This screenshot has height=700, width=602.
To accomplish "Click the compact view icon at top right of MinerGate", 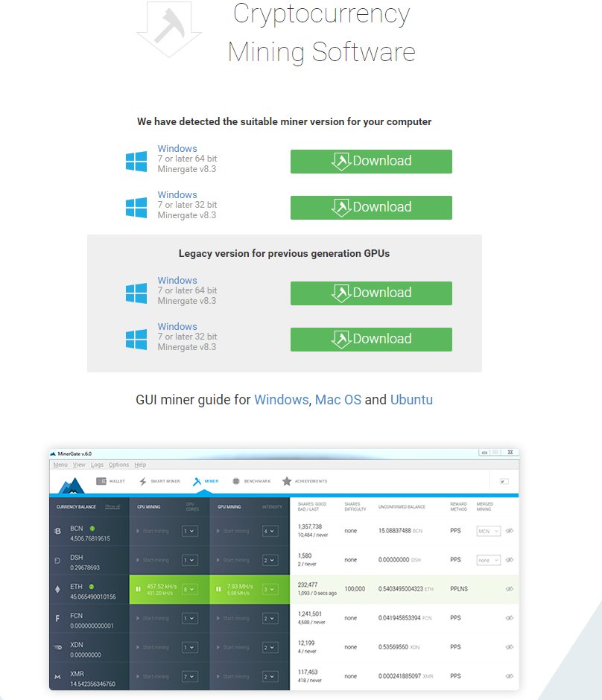I will coord(504,481).
